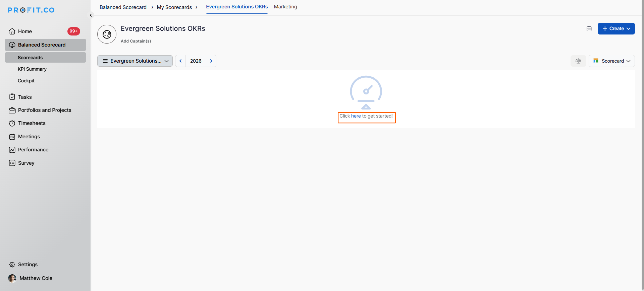The image size is (644, 291).
Task: Click the balance scale icon button
Action: 578,61
